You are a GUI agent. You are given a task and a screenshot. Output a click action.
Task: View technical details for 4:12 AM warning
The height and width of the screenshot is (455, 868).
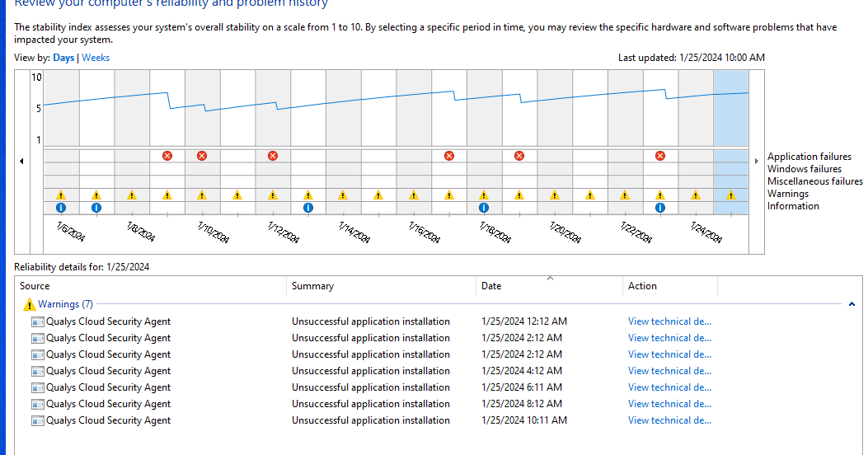[670, 371]
